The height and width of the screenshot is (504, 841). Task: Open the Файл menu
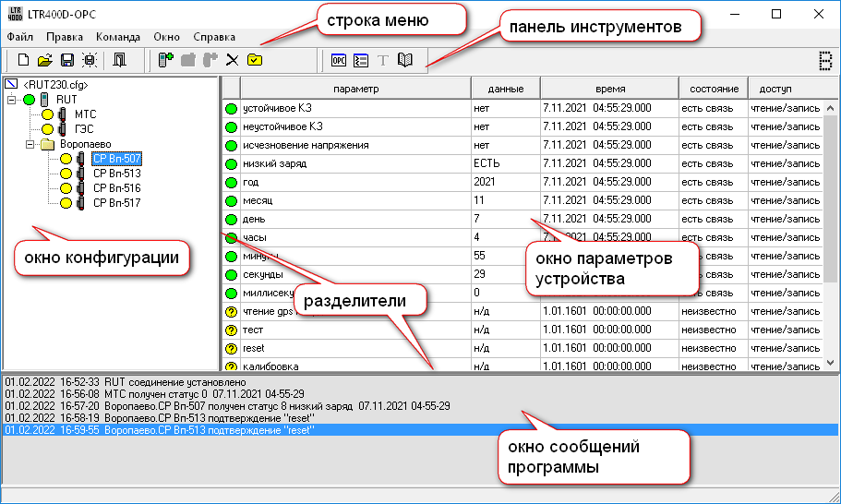pos(20,37)
